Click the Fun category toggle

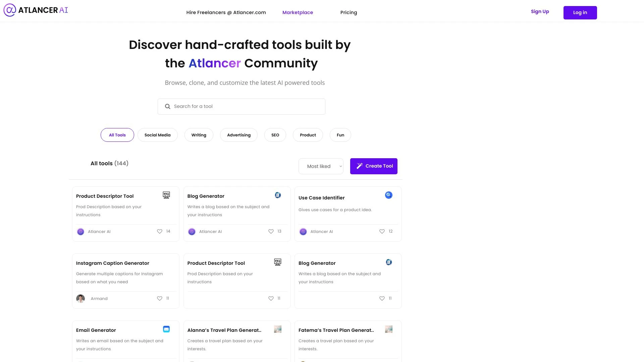click(x=340, y=135)
